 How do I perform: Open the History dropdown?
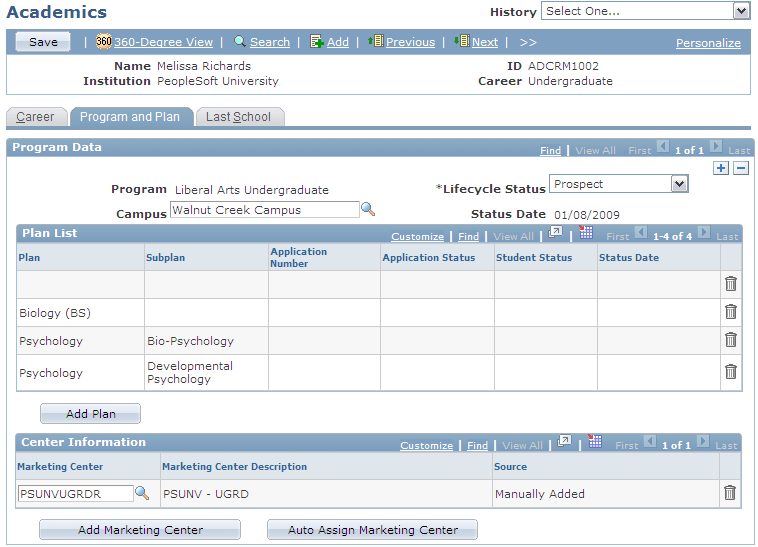[x=645, y=11]
